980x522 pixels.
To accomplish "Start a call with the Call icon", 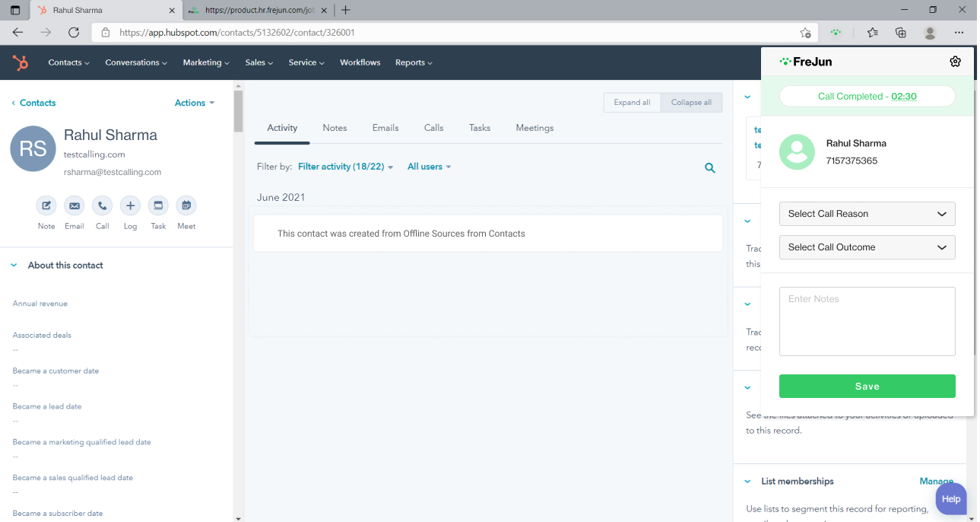I will coord(103,205).
